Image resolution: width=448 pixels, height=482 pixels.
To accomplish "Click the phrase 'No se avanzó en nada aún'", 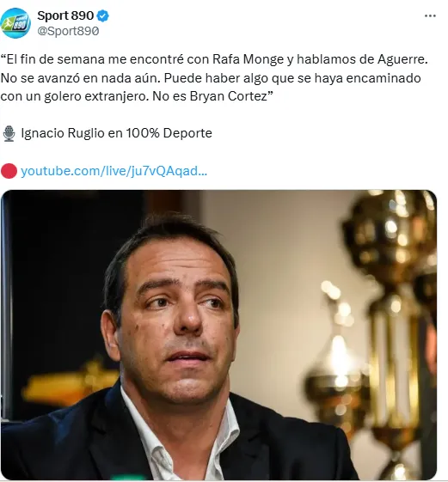I will click(x=80, y=78).
